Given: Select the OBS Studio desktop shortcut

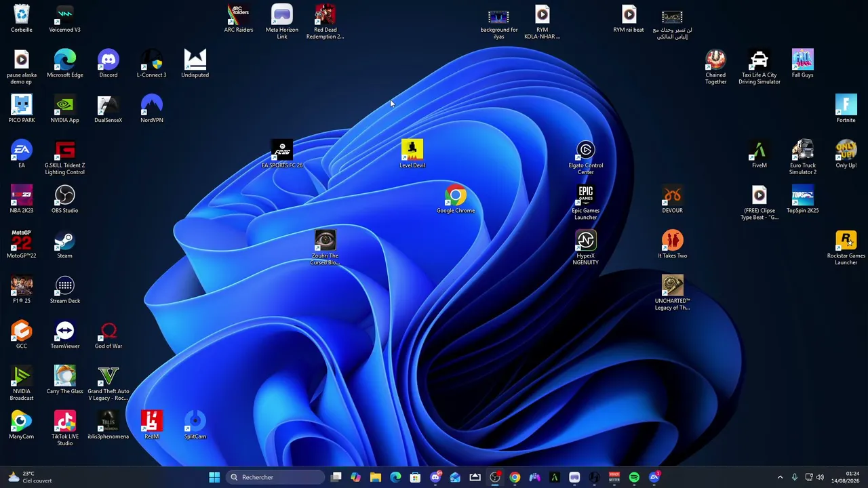Looking at the screenshot, I should pos(65,200).
